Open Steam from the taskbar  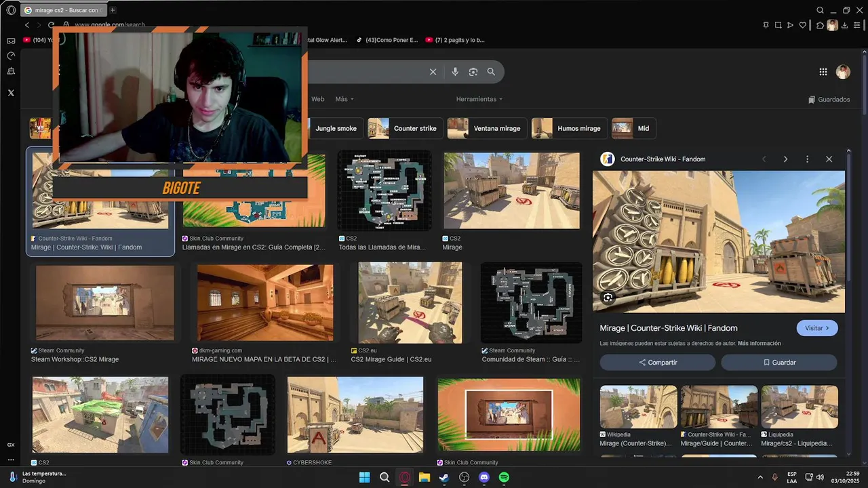[x=444, y=477]
